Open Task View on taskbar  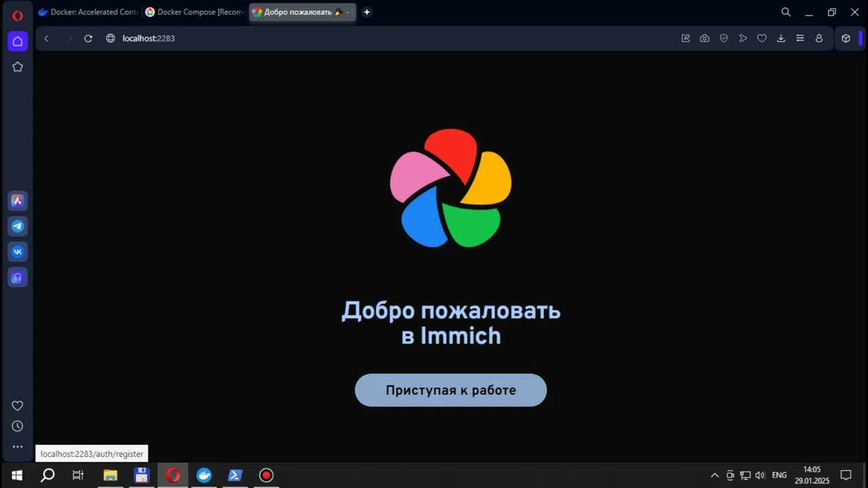78,475
